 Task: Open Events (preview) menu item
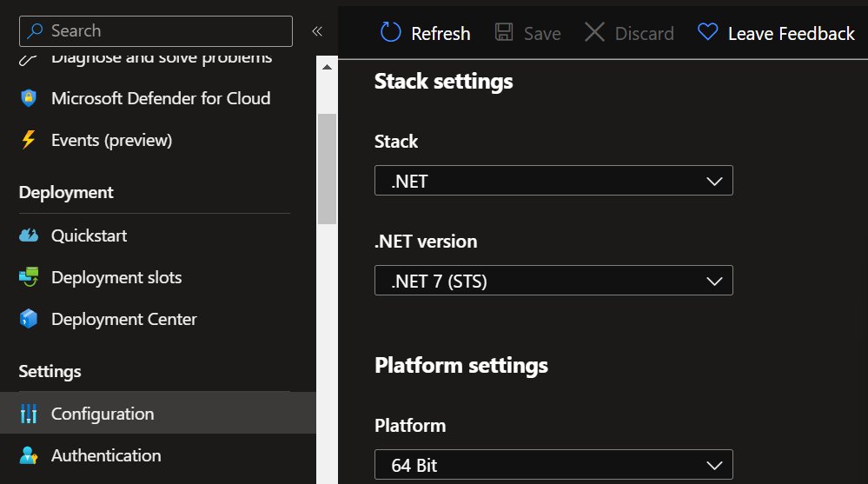point(111,140)
